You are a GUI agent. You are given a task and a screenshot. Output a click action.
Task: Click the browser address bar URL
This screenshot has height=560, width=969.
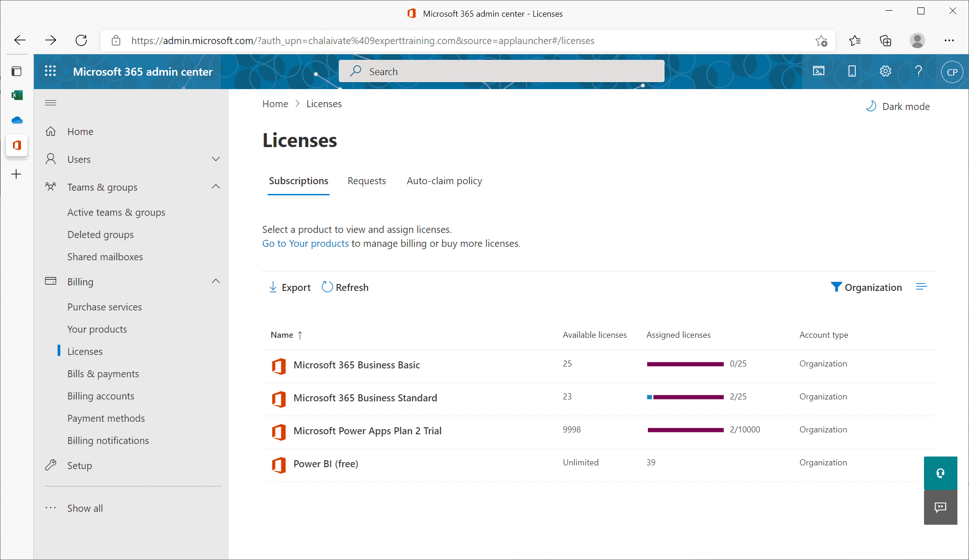point(362,41)
